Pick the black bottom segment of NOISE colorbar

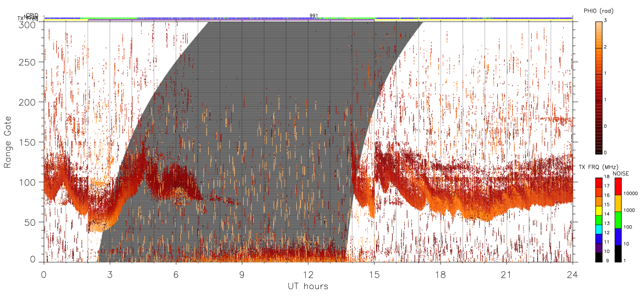click(618, 252)
